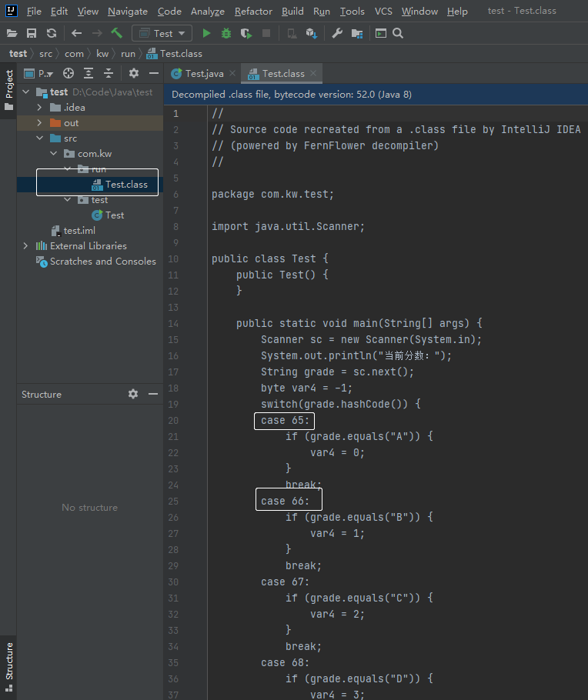Build project using the hammer icon
This screenshot has height=700, width=588.
tap(117, 33)
